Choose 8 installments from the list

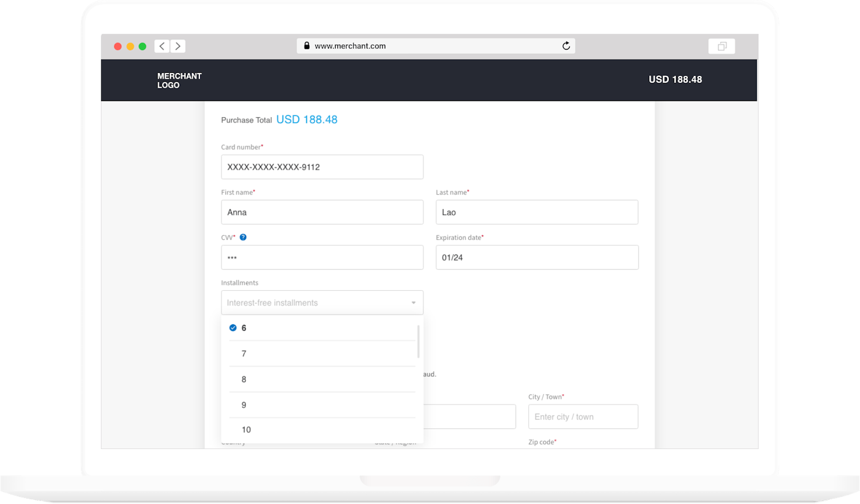pyautogui.click(x=244, y=379)
